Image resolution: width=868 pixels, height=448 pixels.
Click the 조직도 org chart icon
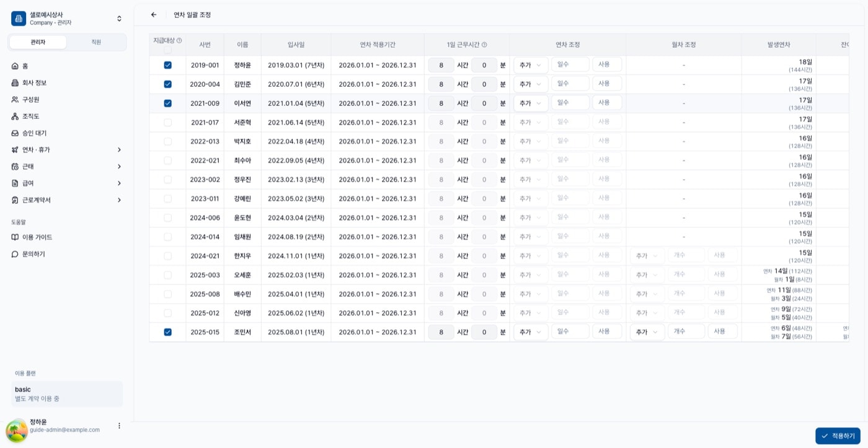(15, 116)
